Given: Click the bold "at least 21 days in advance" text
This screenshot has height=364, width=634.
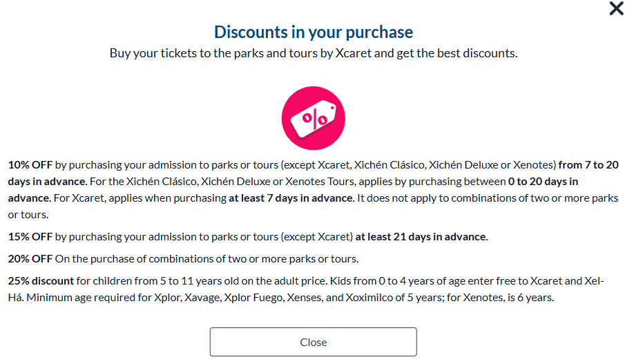Looking at the screenshot, I should pos(421,237).
